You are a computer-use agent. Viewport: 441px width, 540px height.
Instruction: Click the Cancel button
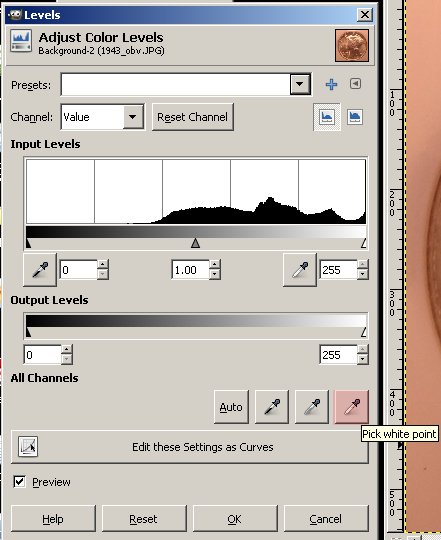[326, 518]
